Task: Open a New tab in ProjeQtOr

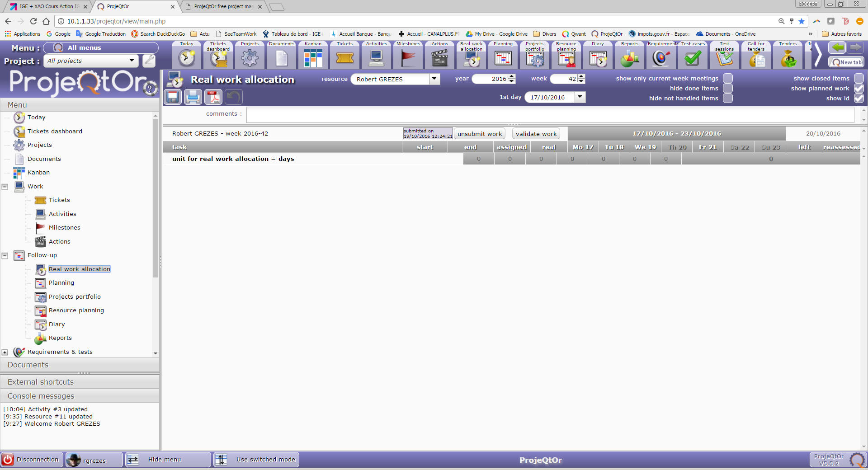Action: point(846,62)
